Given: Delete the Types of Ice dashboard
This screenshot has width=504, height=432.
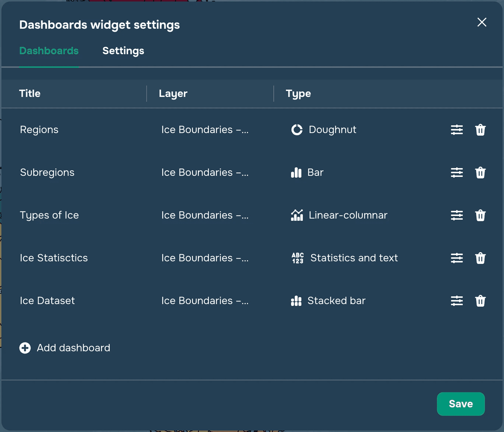Looking at the screenshot, I should click(480, 215).
